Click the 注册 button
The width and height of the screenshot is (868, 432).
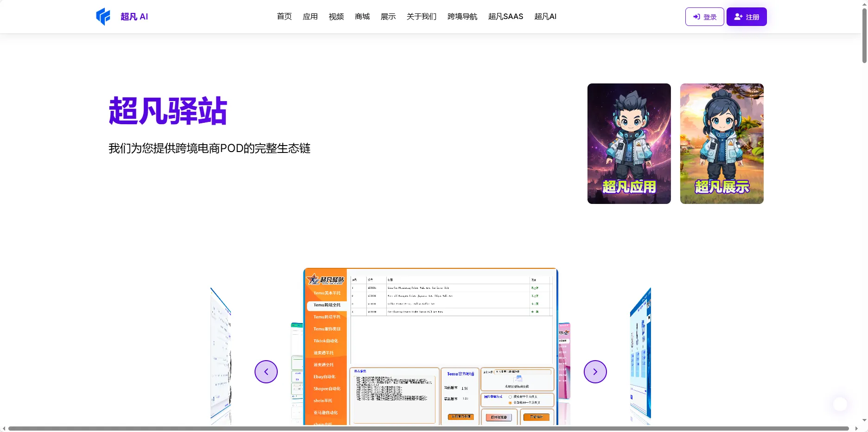coord(747,17)
